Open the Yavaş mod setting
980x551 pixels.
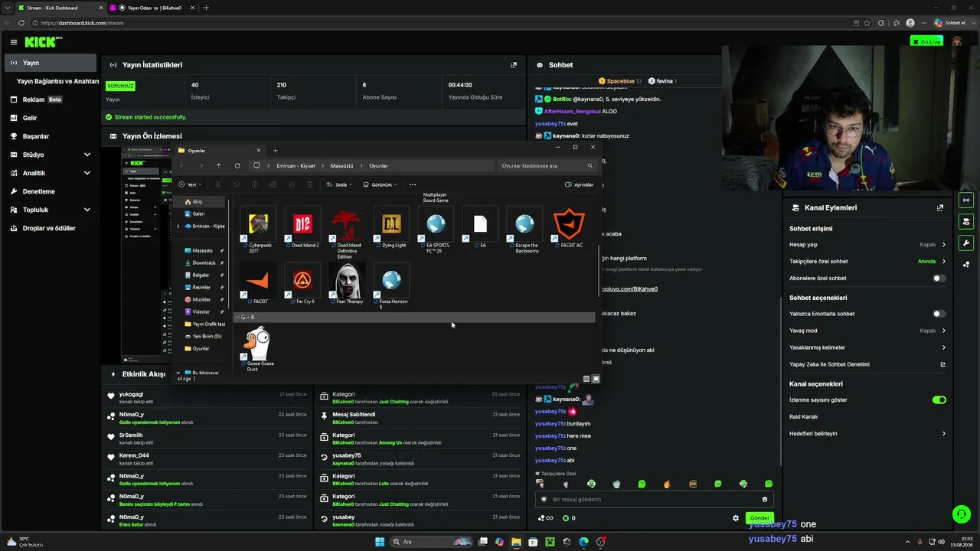tap(867, 331)
